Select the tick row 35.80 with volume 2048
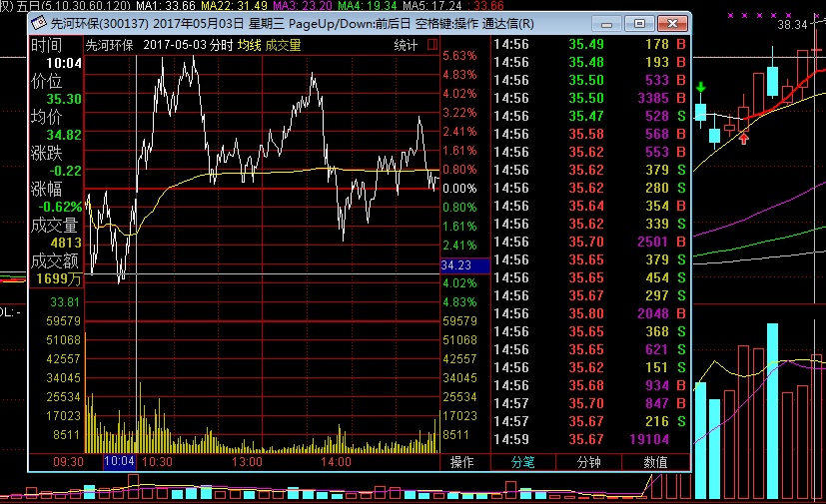The width and height of the screenshot is (826, 504). coord(590,313)
